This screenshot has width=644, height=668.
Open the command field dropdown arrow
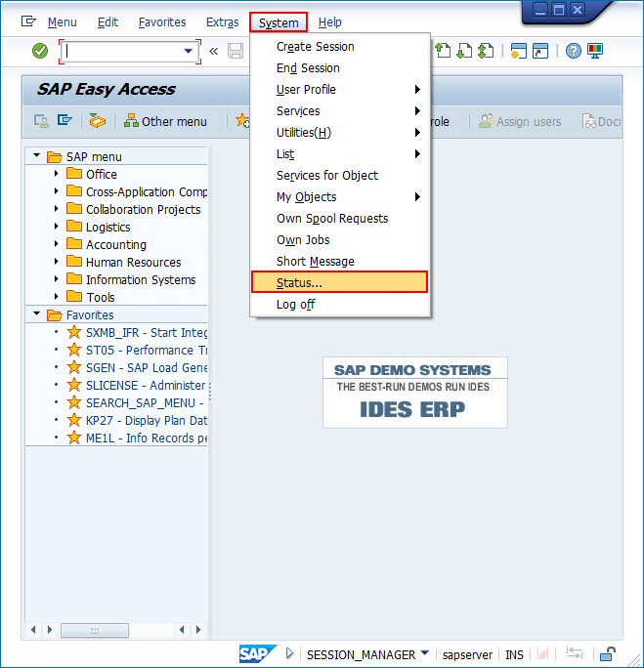pos(188,51)
